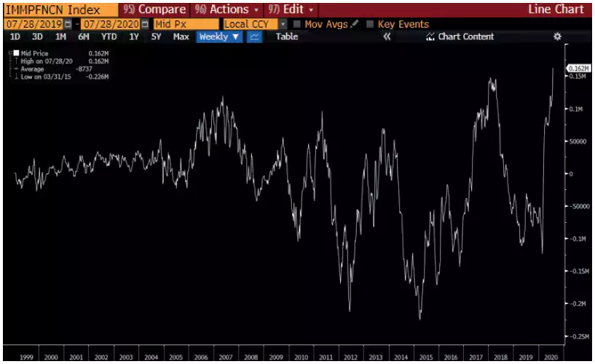Click the Line Chart title label
This screenshot has height=364, width=595.
(x=556, y=9)
